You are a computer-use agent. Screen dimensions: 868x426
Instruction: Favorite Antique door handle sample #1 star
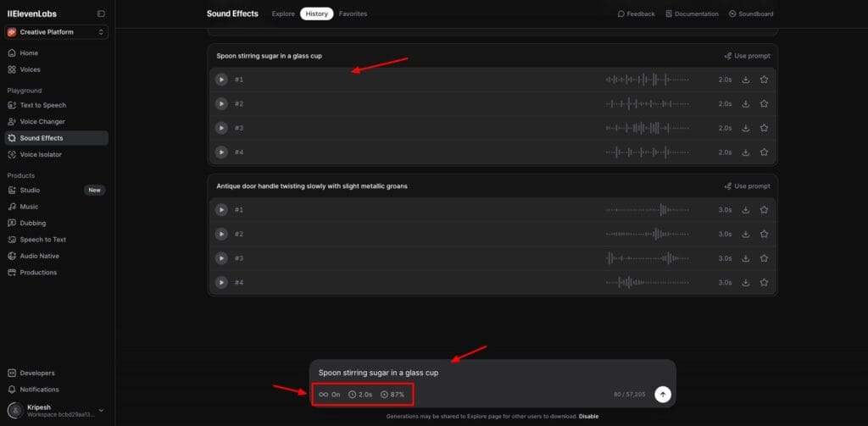click(764, 210)
